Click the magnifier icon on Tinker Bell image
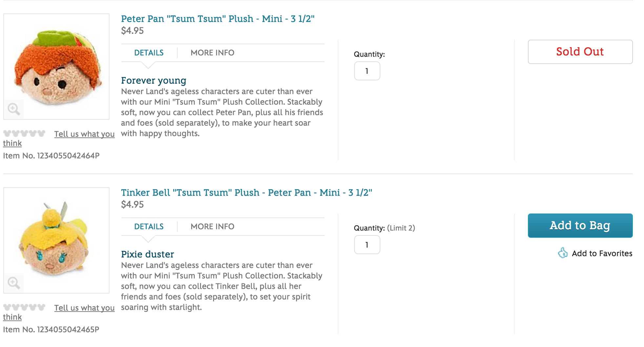The height and width of the screenshot is (347, 644). click(14, 283)
